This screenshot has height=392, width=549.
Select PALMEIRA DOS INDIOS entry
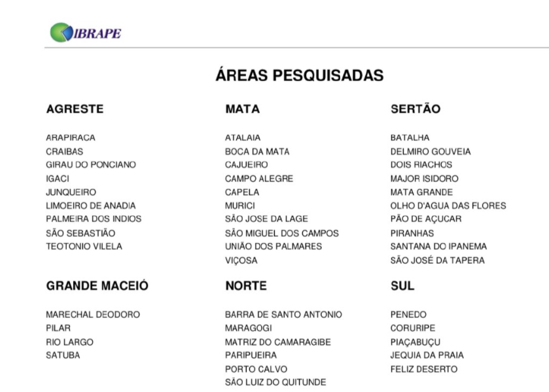pos(94,219)
